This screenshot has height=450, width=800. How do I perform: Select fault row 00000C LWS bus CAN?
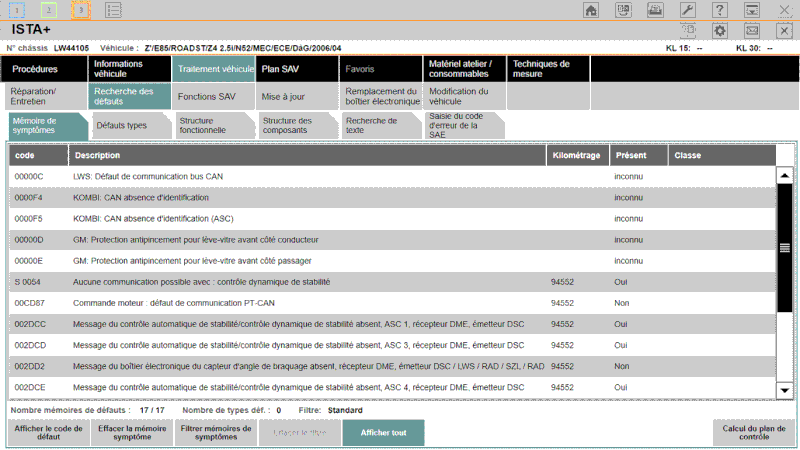pyautogui.click(x=392, y=177)
